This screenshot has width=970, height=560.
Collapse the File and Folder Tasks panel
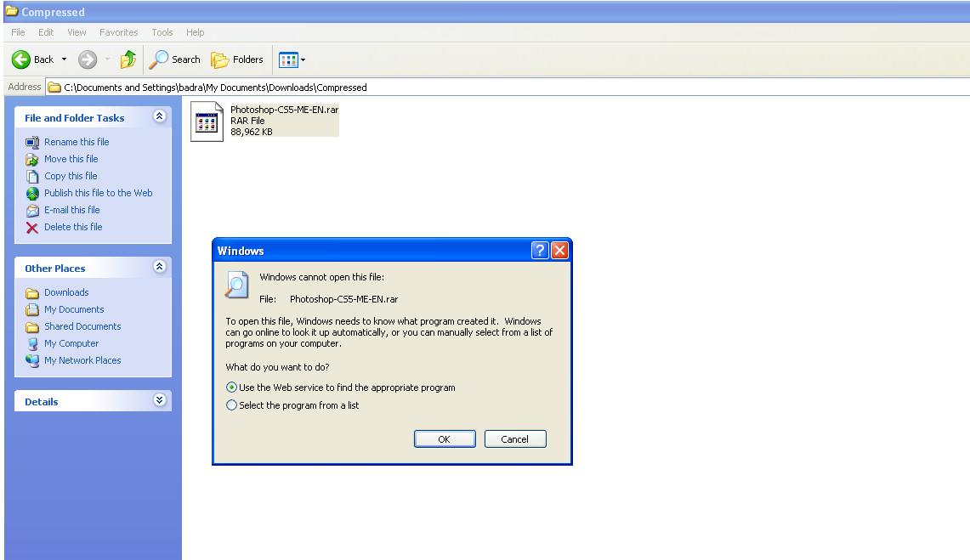click(x=160, y=116)
